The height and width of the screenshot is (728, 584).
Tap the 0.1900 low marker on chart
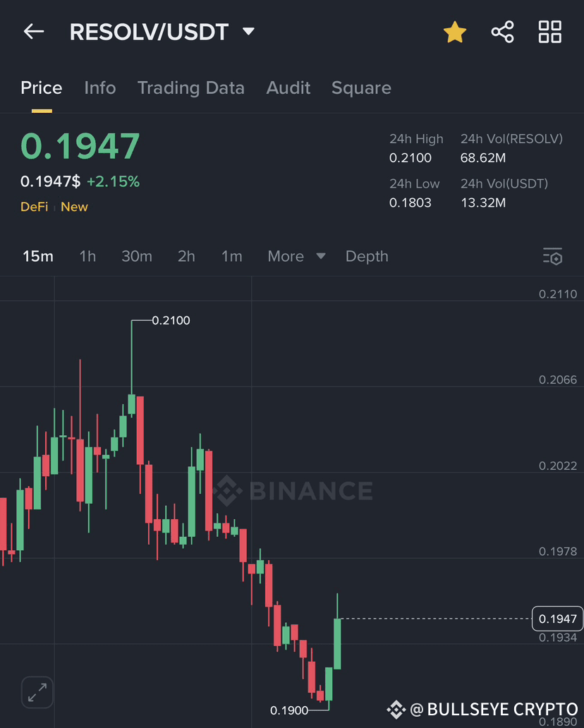(x=289, y=710)
